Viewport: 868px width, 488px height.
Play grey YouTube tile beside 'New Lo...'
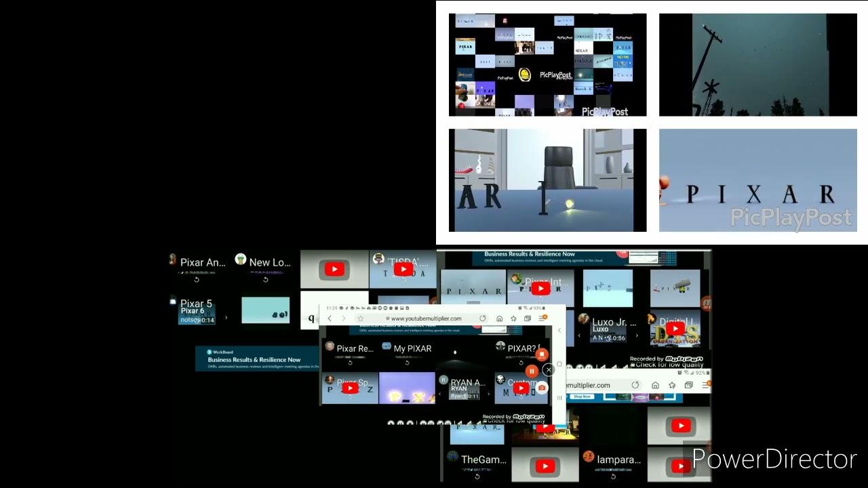(334, 269)
